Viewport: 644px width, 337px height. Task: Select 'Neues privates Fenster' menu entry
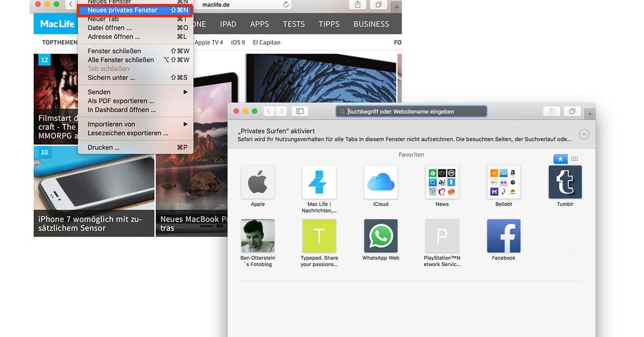pyautogui.click(x=136, y=10)
